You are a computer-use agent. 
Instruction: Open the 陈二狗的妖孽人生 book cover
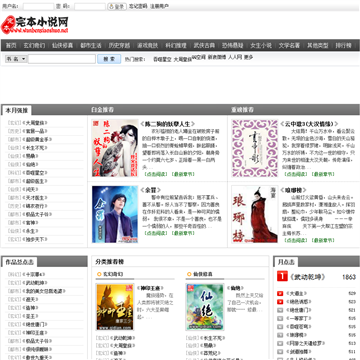pos(115,148)
